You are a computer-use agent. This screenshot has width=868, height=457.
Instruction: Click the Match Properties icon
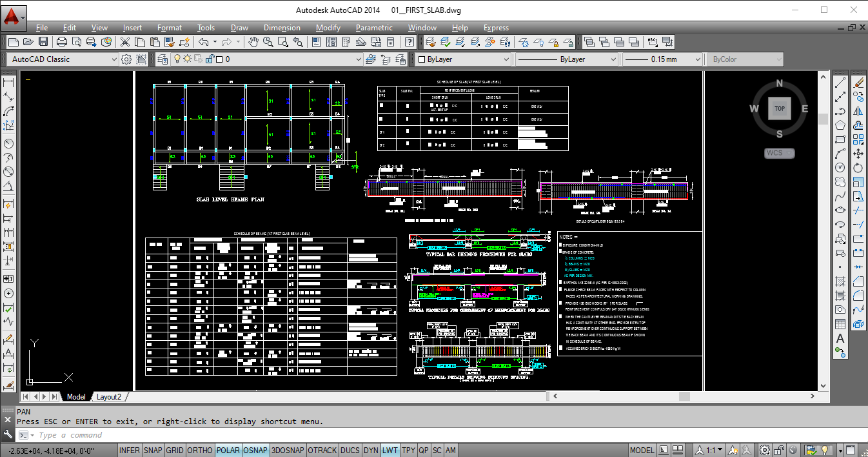click(x=169, y=42)
